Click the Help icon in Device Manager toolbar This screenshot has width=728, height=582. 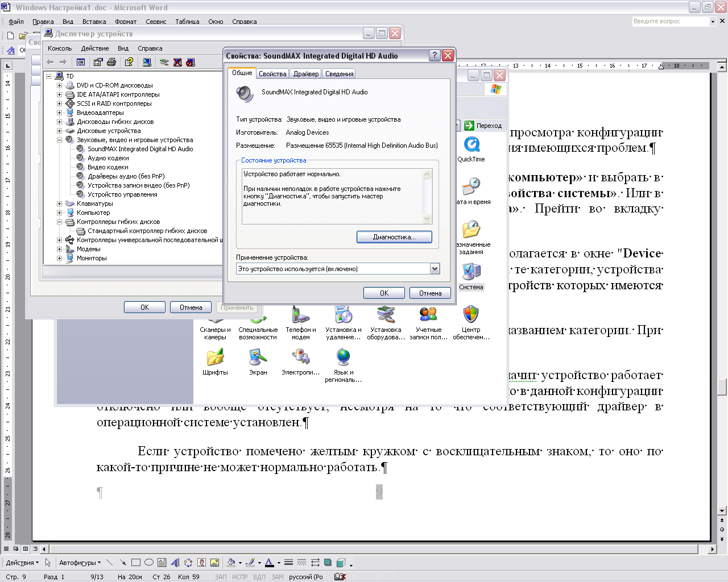click(129, 62)
